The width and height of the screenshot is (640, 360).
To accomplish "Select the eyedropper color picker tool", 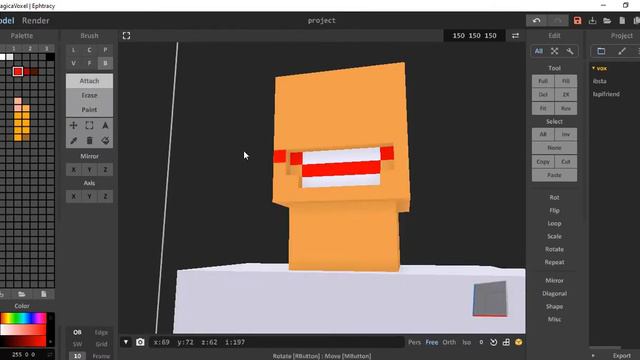I will (x=73, y=141).
